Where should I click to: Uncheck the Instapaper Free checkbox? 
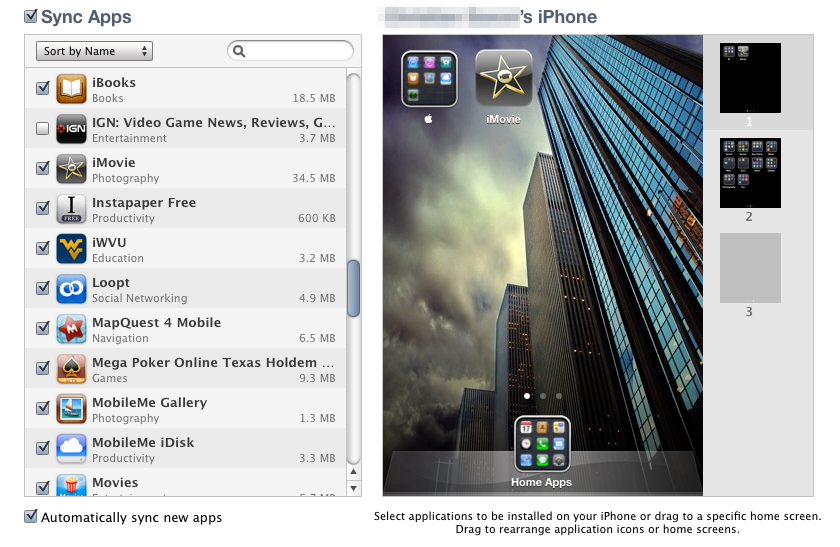click(43, 208)
